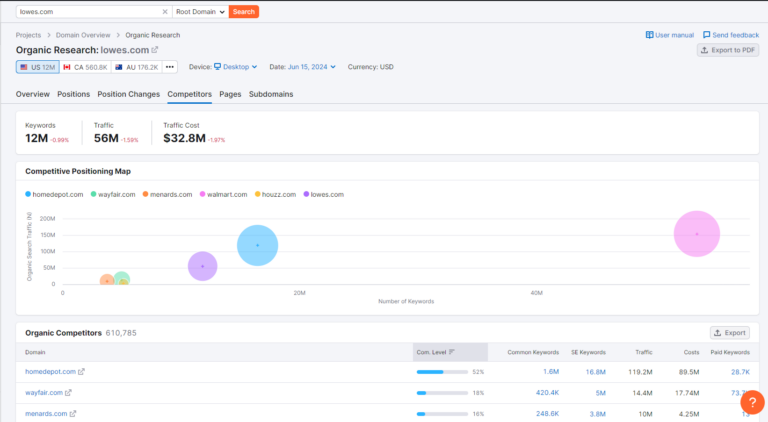This screenshot has height=422, width=768.
Task: Click homedepot.com common keywords 1.6M
Action: (x=551, y=372)
